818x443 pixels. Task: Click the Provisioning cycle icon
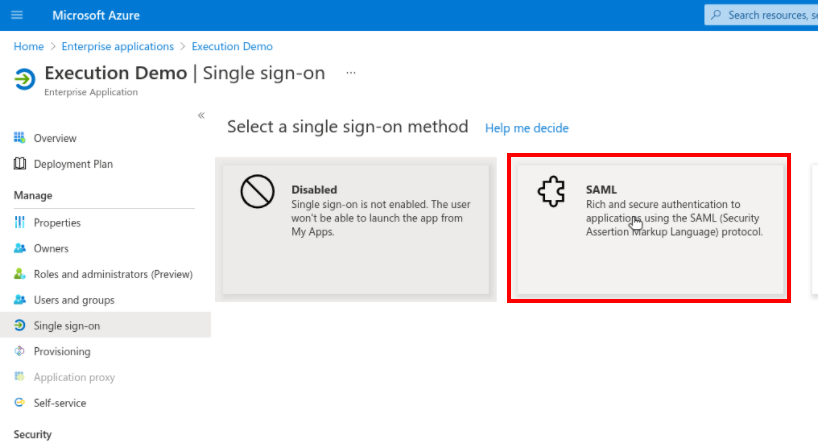[19, 351]
